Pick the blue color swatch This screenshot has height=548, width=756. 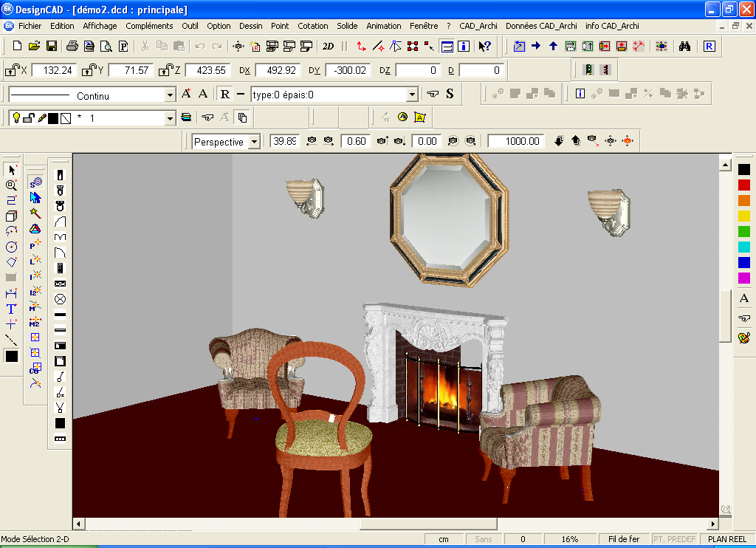(x=744, y=262)
